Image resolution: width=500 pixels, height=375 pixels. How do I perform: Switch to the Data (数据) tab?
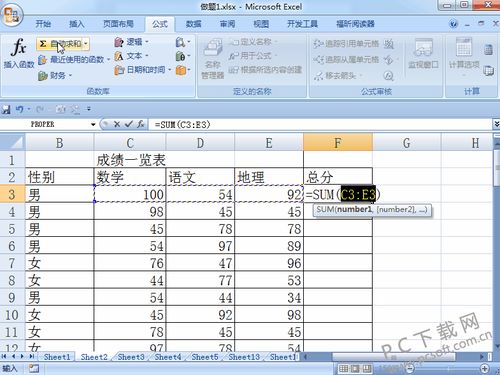tap(193, 24)
